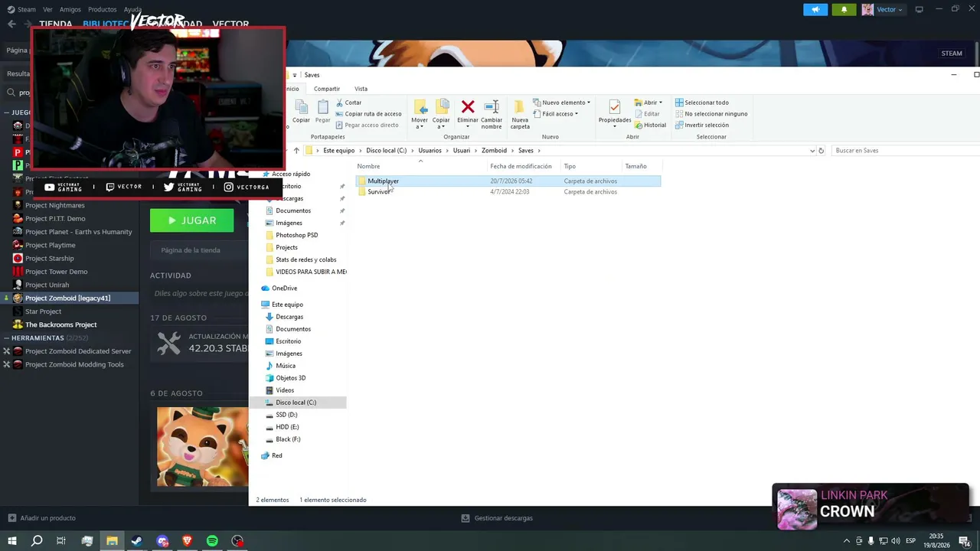Select Este equipo in the navigation pane
The image size is (980, 551).
(287, 305)
